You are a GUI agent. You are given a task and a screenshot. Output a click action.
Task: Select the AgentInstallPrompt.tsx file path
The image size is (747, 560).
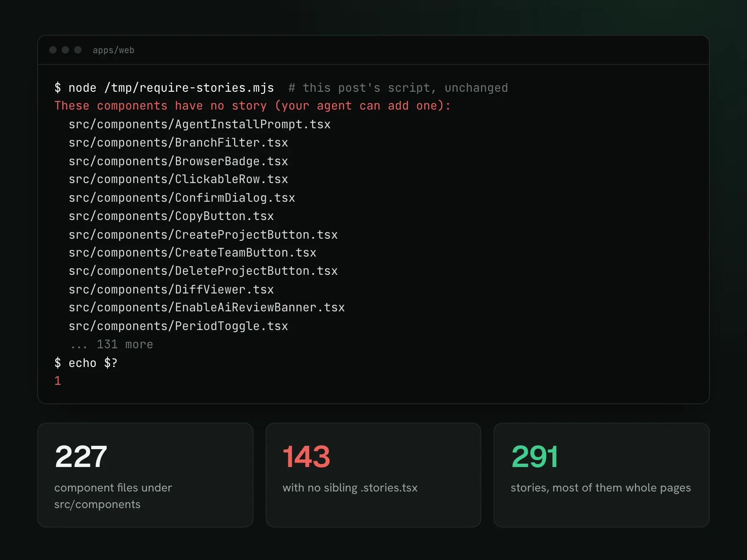[x=199, y=124]
